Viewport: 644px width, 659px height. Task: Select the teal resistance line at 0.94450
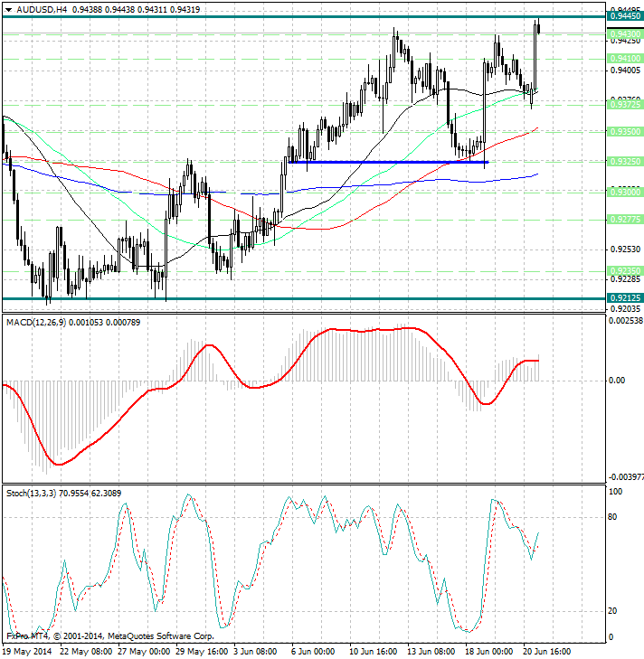click(304, 17)
